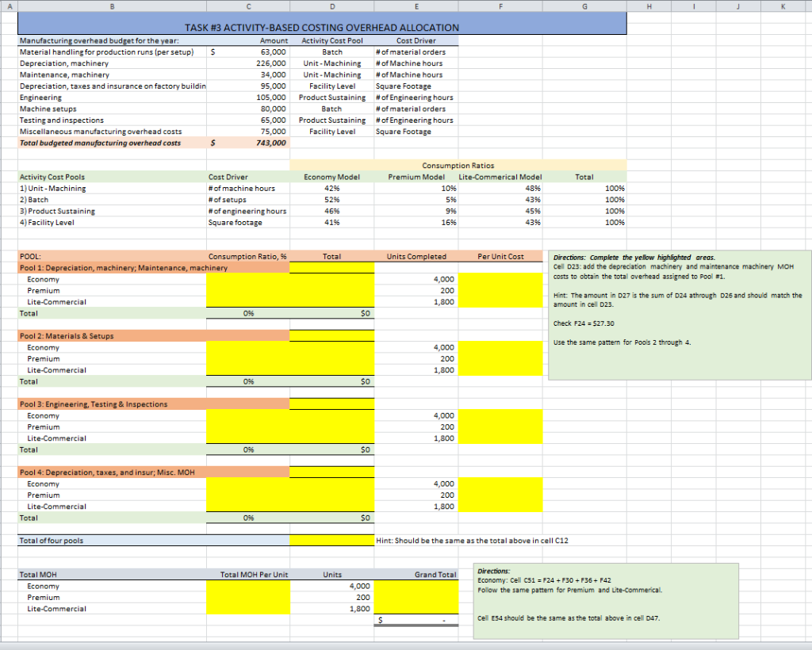Click the hint text about cell C12
This screenshot has width=812, height=650.
472,541
